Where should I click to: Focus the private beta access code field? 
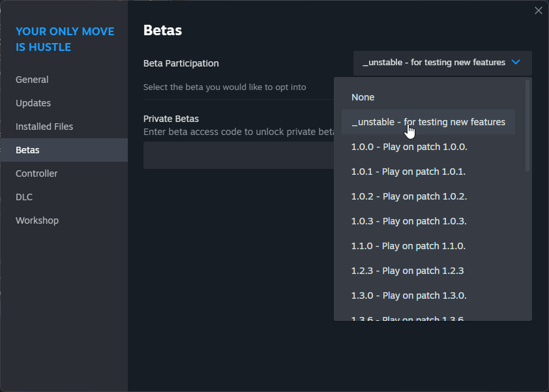coord(239,155)
